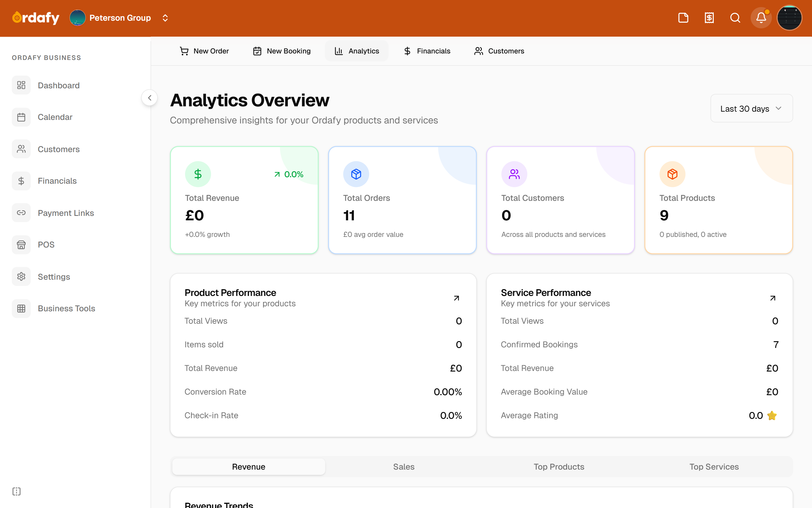Click the Business Tools table icon

coord(21,308)
